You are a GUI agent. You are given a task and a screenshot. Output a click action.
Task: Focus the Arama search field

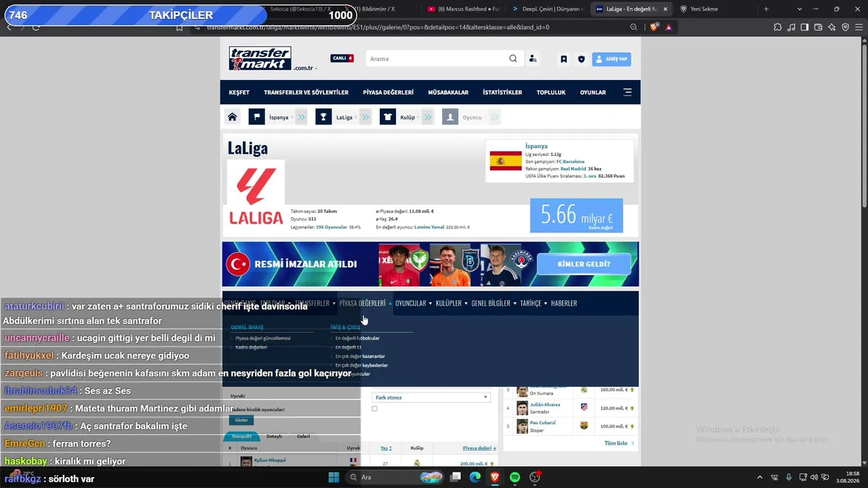[437, 59]
